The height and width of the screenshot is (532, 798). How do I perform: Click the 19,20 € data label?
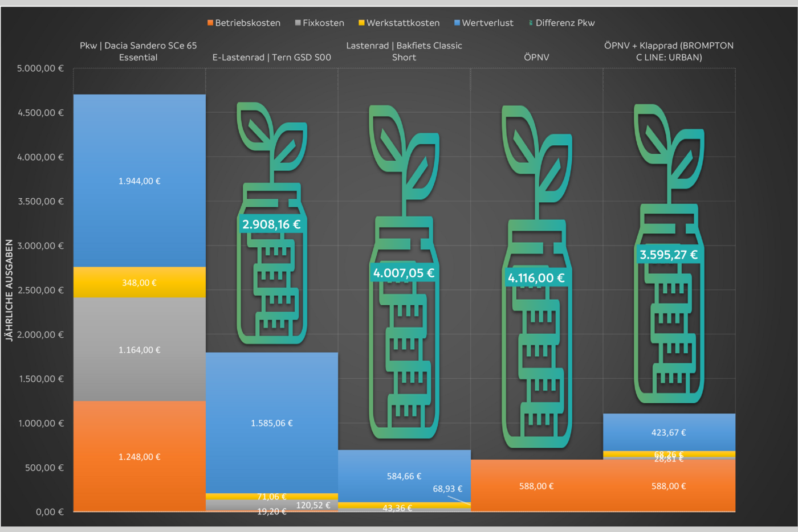272,511
